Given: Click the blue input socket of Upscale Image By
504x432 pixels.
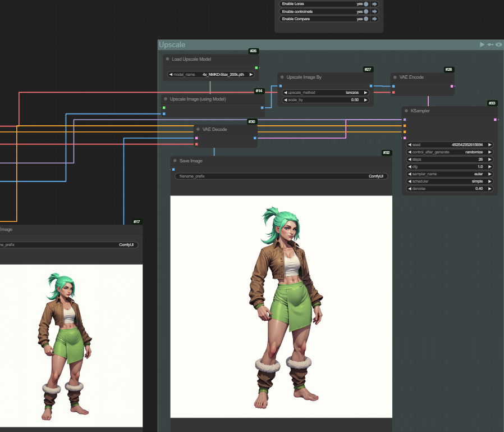Looking at the screenshot, I should point(281,86).
